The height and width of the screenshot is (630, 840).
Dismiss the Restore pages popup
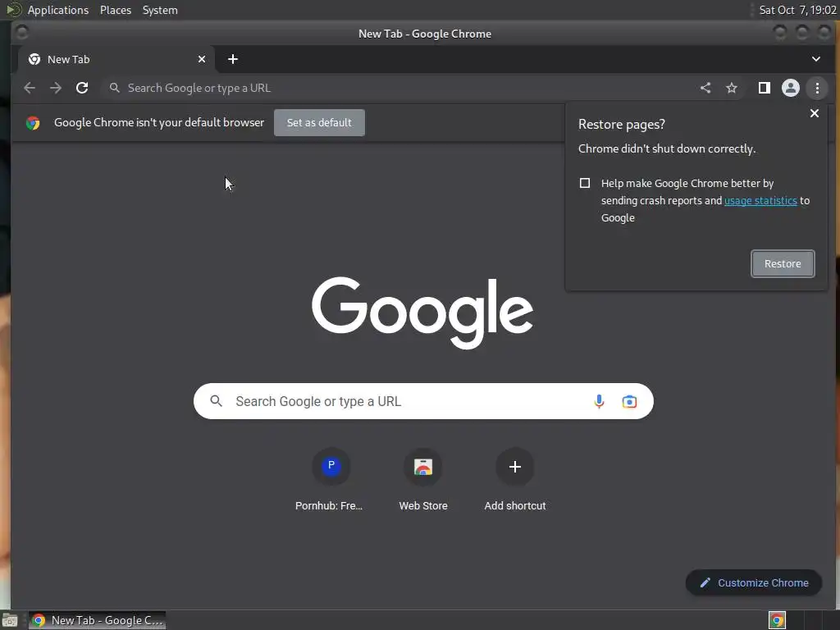[815, 113]
